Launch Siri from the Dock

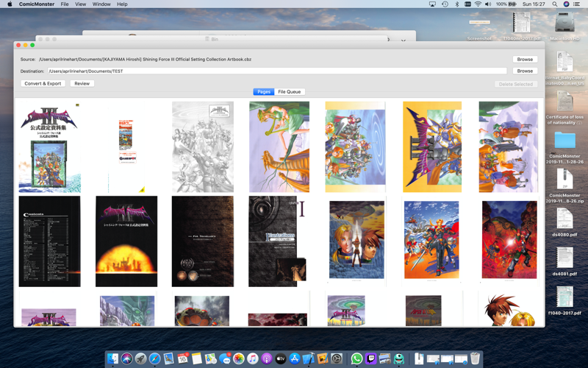pos(126,358)
